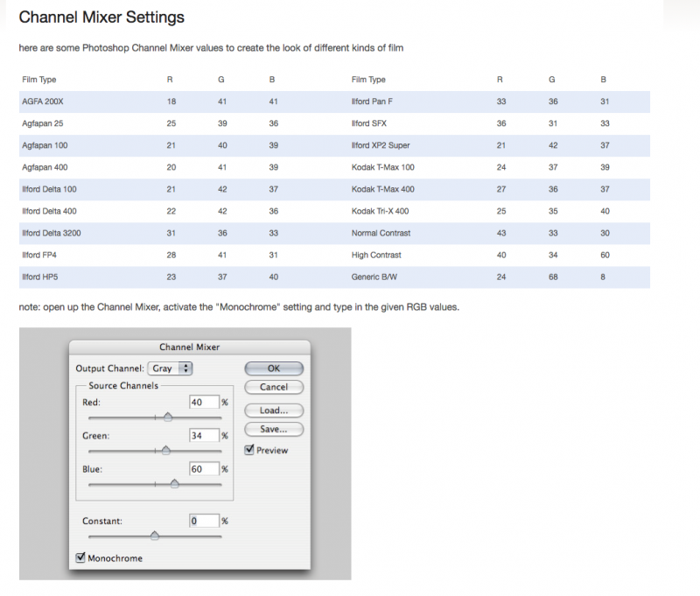Viewport: 700px width, 596px height.
Task: Click the Green channel slider handle
Action: pyautogui.click(x=165, y=451)
